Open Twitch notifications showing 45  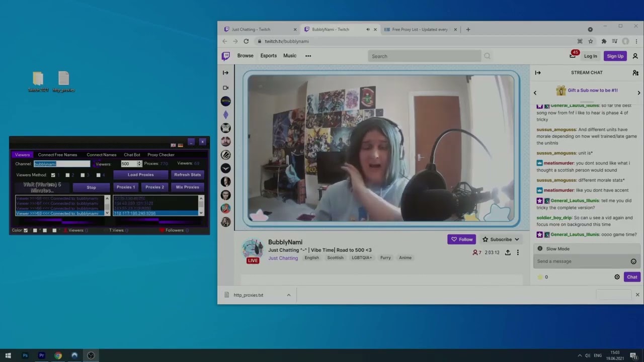click(x=573, y=55)
